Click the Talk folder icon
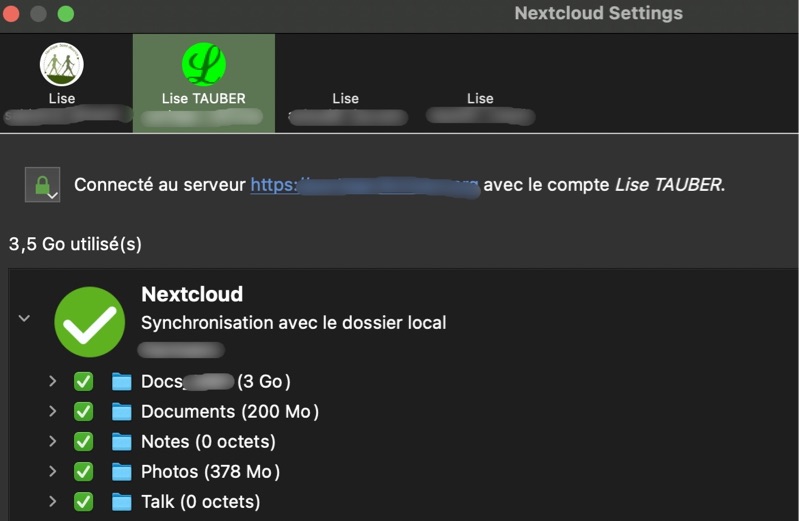Viewport: 799px width, 521px height. (x=122, y=501)
